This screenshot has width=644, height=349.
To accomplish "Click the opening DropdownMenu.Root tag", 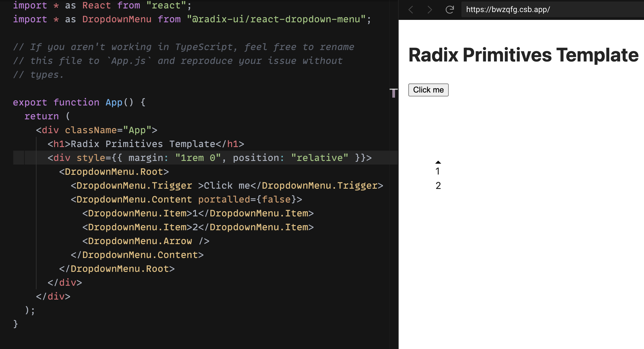I will 114,172.
